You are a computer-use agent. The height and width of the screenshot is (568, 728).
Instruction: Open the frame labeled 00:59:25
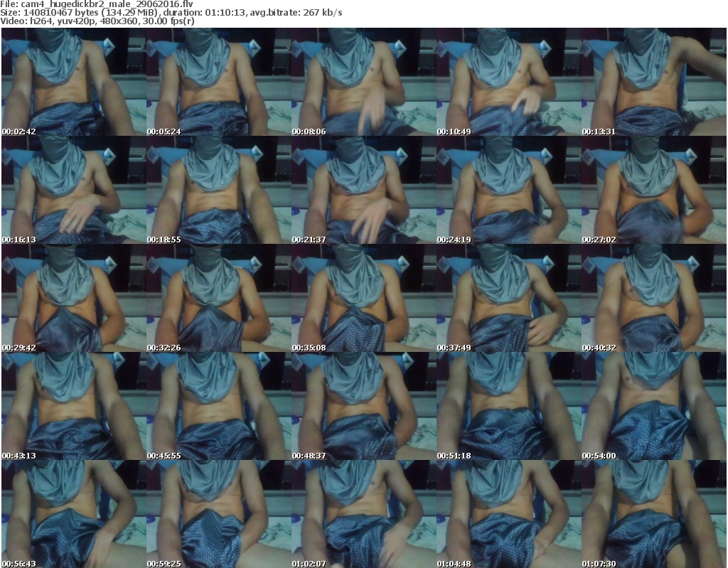click(219, 514)
